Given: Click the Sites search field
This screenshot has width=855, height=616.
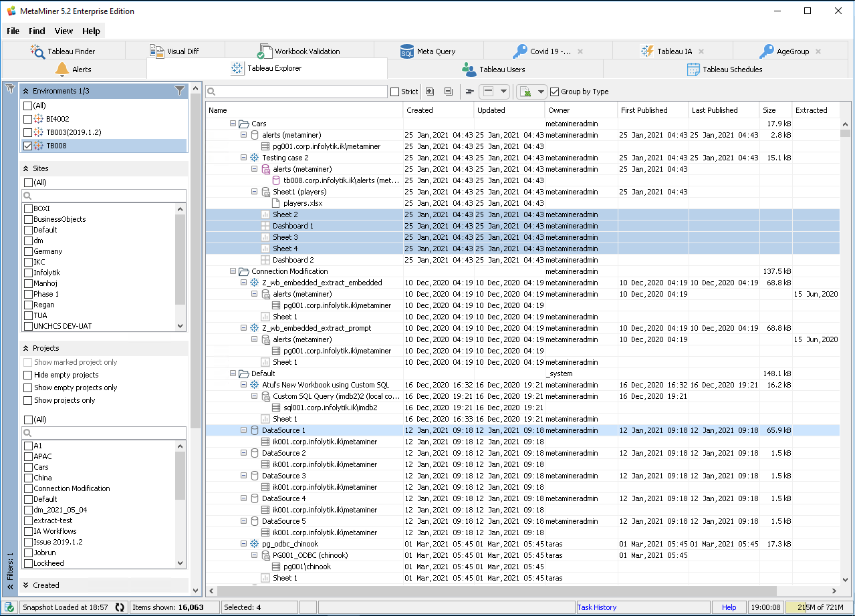Looking at the screenshot, I should point(104,196).
